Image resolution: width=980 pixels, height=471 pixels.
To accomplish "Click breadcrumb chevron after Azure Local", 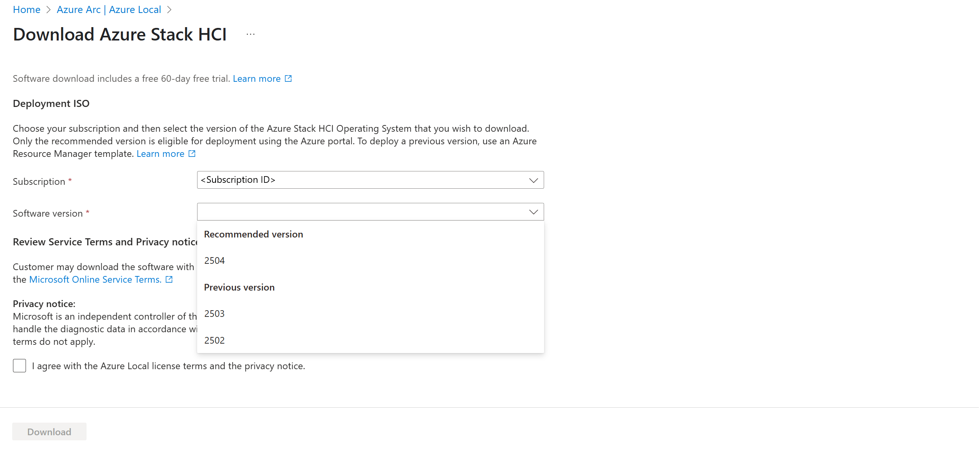I will click(170, 10).
